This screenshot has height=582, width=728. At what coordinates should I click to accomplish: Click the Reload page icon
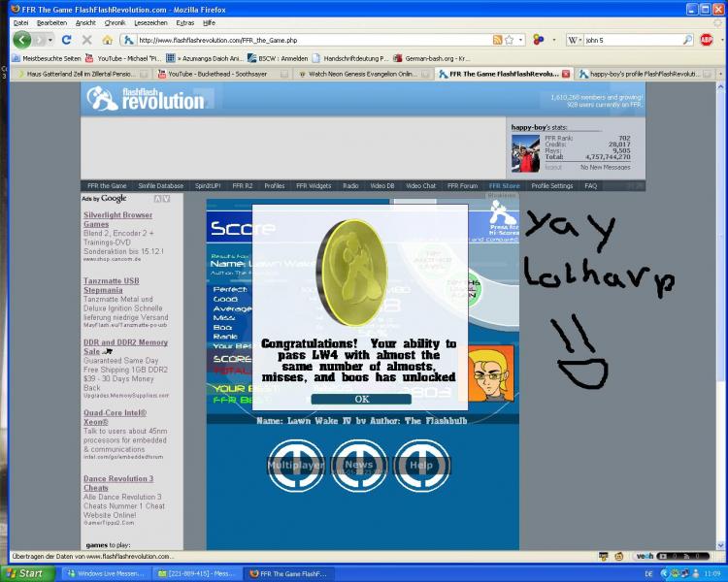coord(66,40)
